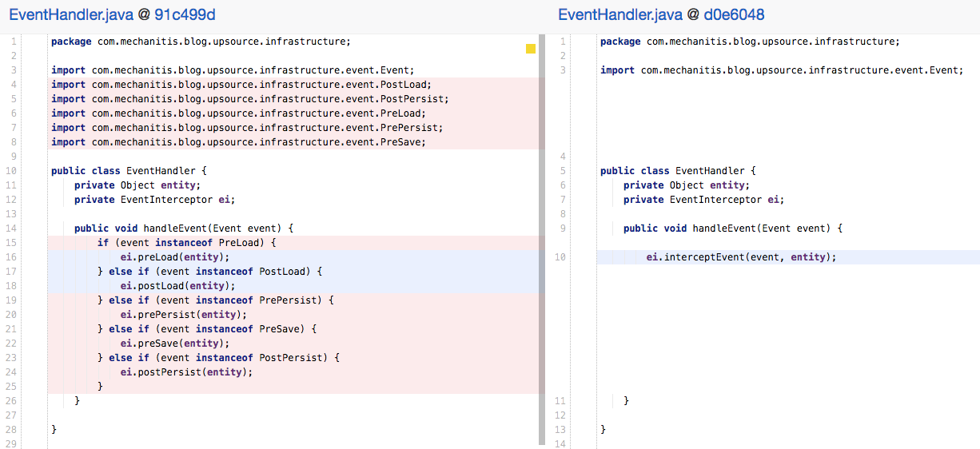Click the 'ei.postLoad(entity);' line
Screen dimensions: 980x449
[x=178, y=286]
